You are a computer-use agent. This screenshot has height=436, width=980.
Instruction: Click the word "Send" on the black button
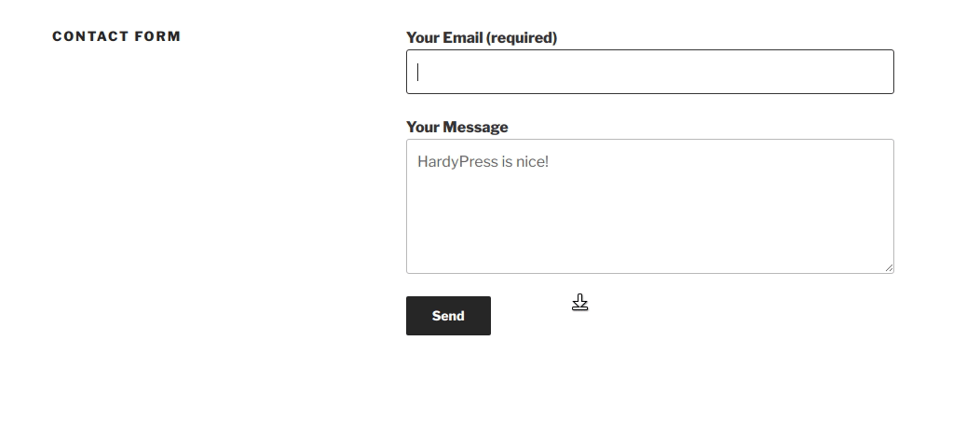coord(448,316)
